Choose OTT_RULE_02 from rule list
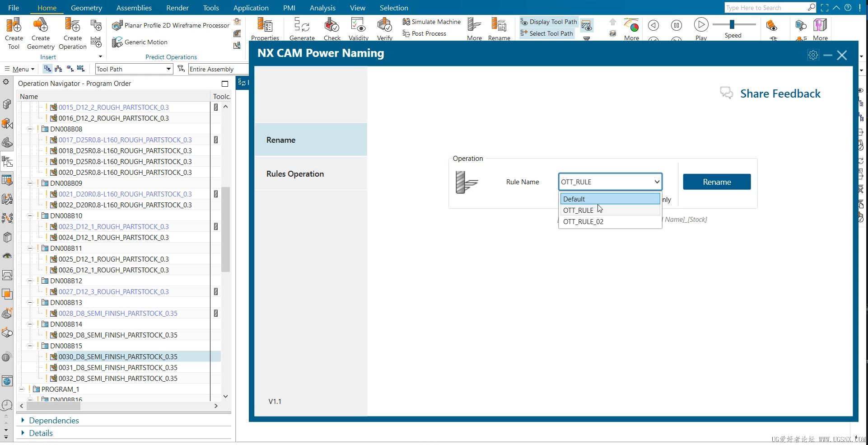Screen dimensions: 868x445 tap(610, 221)
